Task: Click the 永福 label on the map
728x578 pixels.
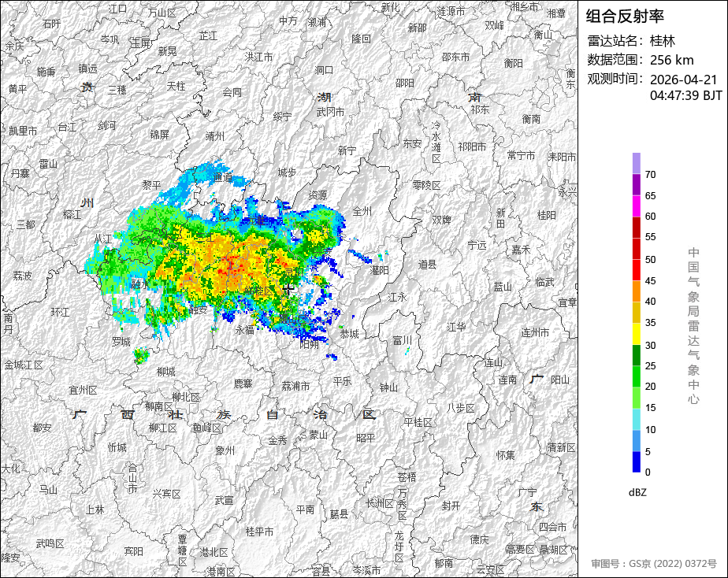Action: tap(245, 330)
